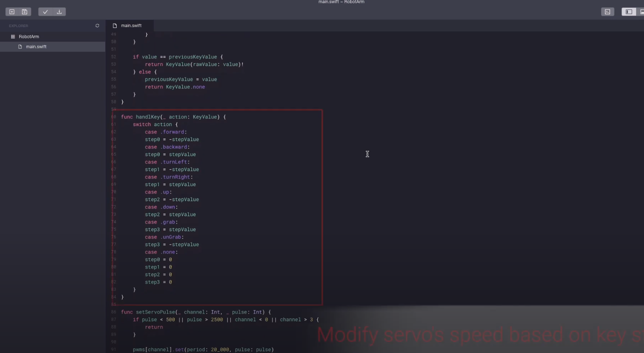
Task: Click the 'previousKeyValue = value' line
Action: pyautogui.click(x=181, y=79)
